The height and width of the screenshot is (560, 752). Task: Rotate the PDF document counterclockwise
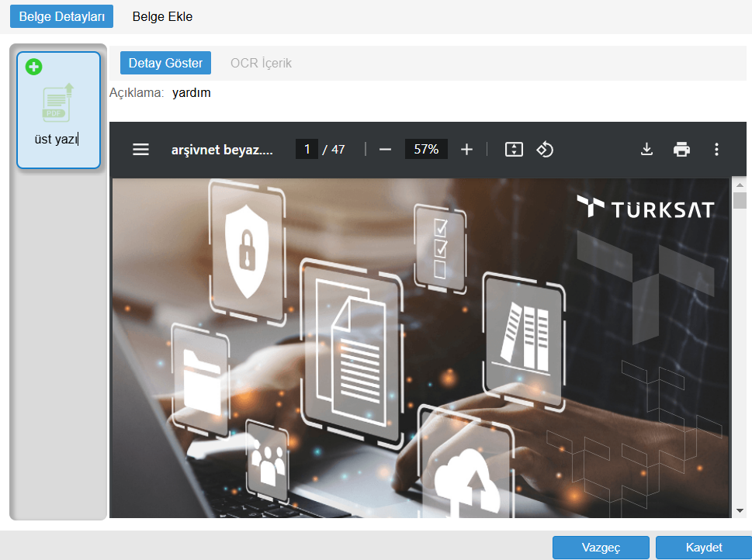click(545, 150)
